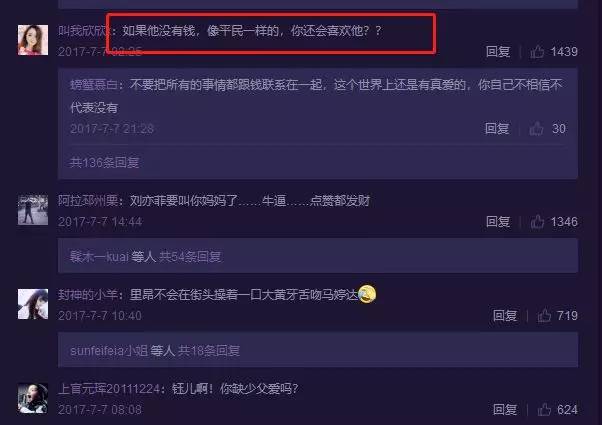Click the laughing-crying emoji in comment

(367, 294)
